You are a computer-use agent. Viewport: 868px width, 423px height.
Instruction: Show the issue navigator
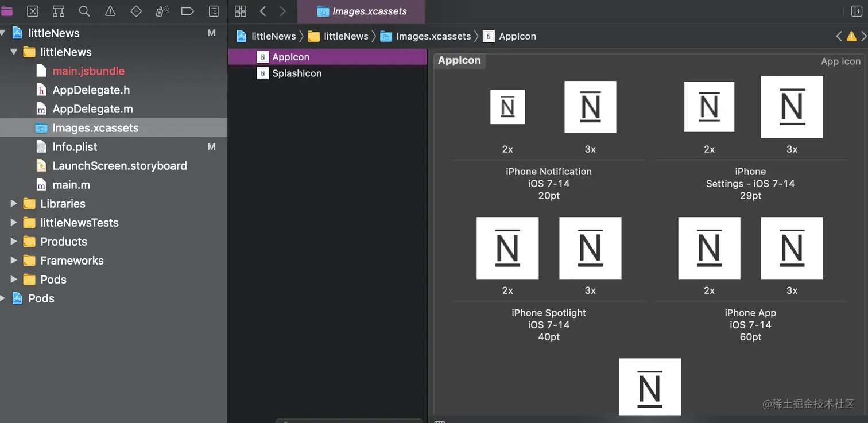coord(110,11)
